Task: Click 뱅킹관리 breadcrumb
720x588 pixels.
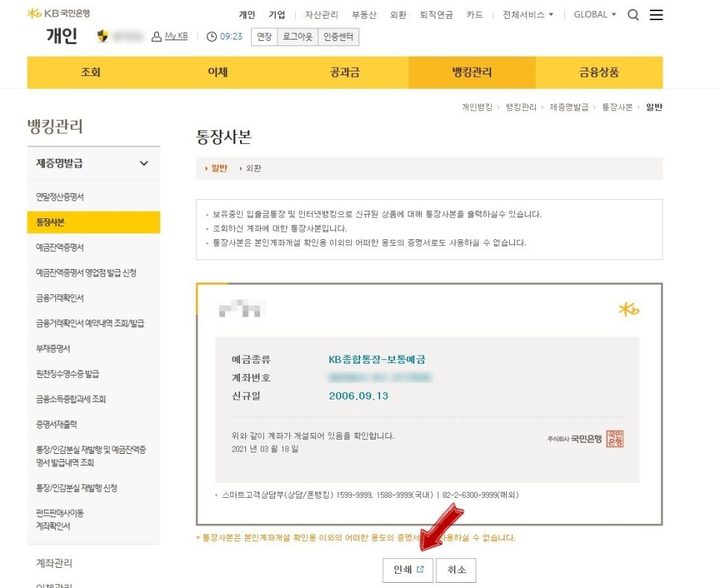Action: (x=521, y=107)
